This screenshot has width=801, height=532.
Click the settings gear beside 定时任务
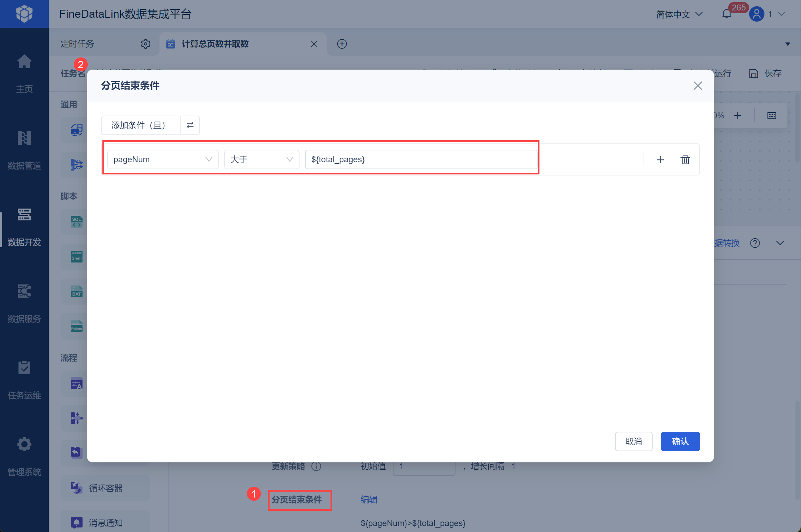[x=146, y=44]
